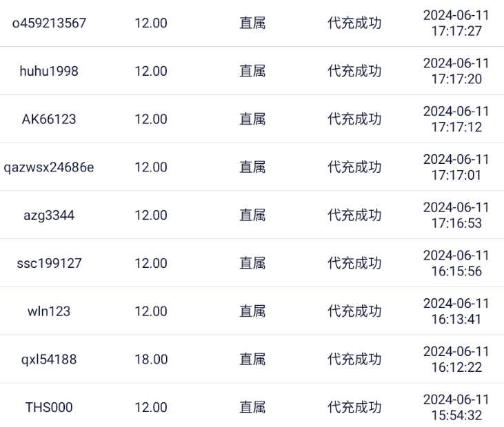
Task: Click the azg3344 account entry
Action: click(48, 216)
